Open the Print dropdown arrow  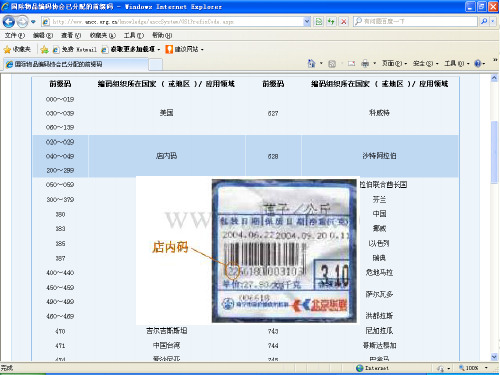tap(375, 63)
